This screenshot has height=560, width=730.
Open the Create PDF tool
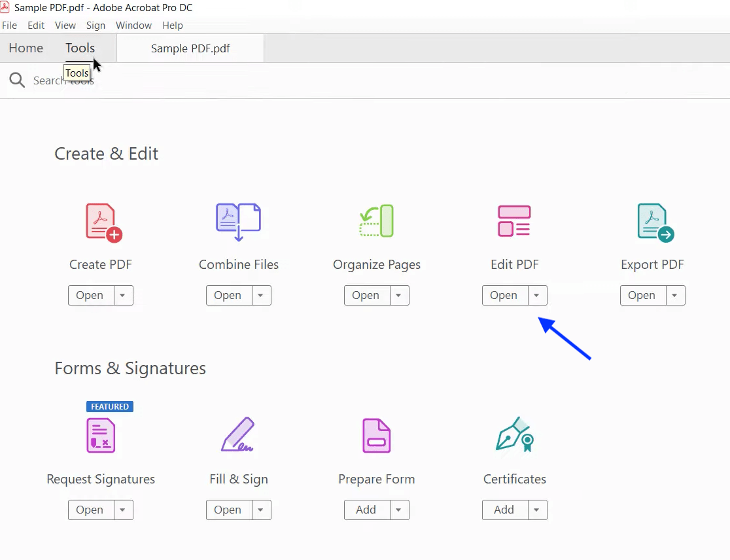[90, 295]
